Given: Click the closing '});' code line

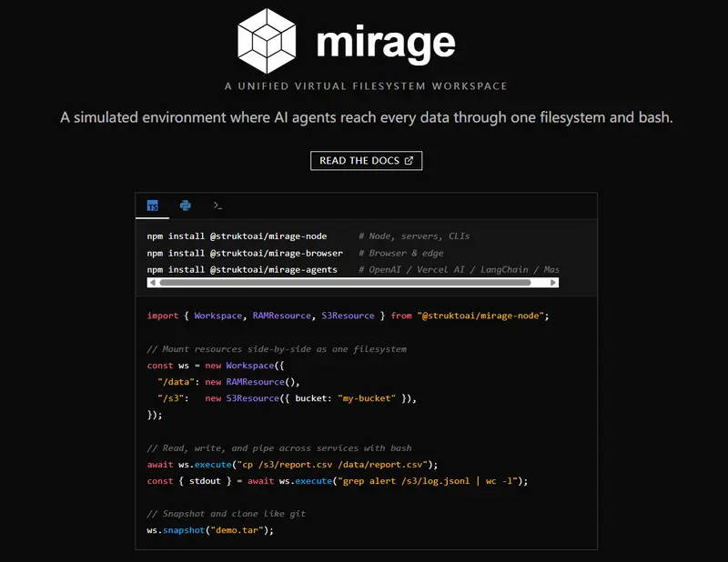Looking at the screenshot, I should [x=155, y=415].
